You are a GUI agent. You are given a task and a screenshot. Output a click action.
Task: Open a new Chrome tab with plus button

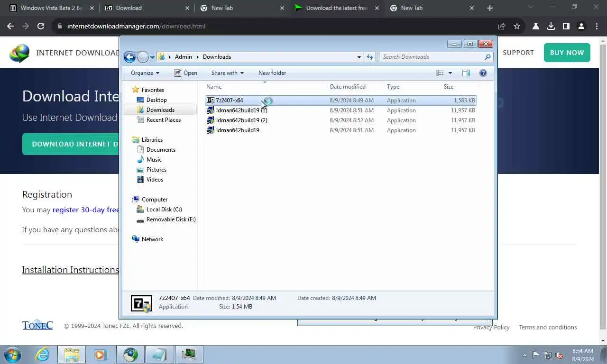[490, 8]
